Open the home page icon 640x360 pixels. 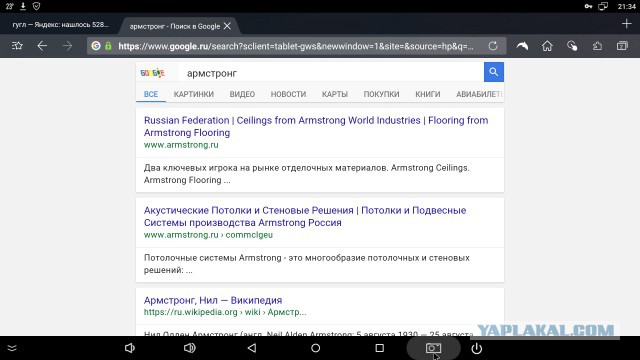(x=547, y=46)
